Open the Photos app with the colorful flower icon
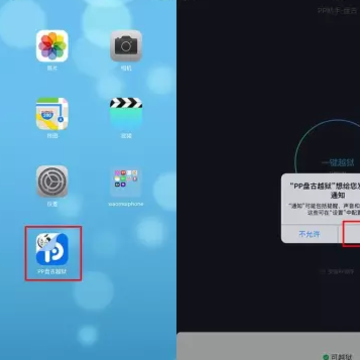 (52, 46)
